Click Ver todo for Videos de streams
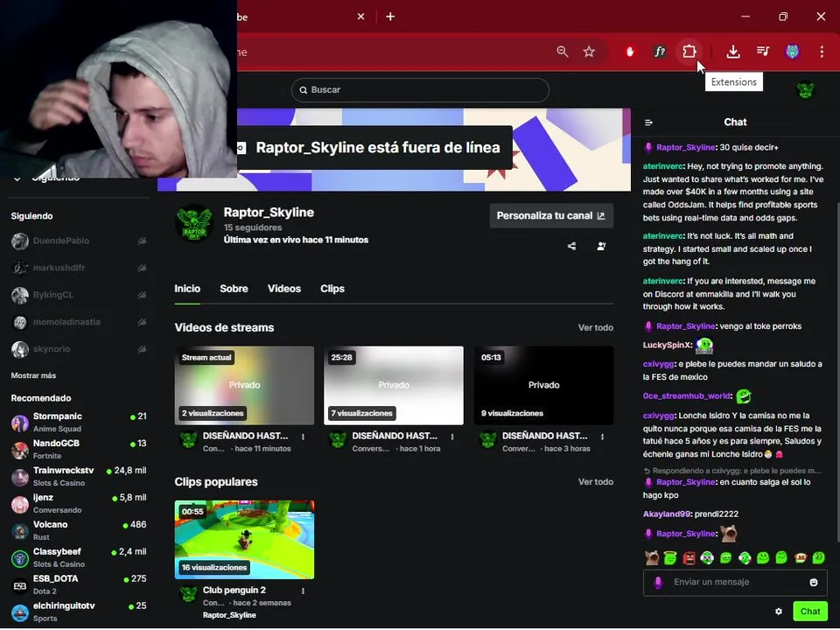 (595, 328)
